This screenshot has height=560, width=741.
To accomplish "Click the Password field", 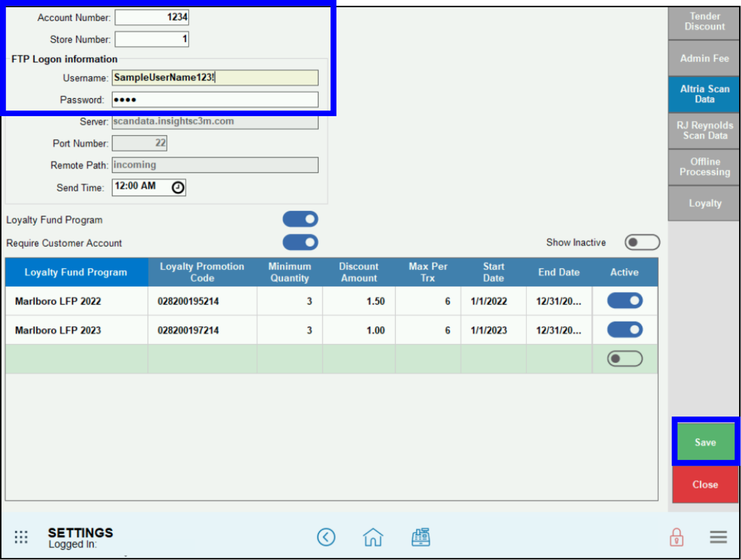I will (x=215, y=100).
